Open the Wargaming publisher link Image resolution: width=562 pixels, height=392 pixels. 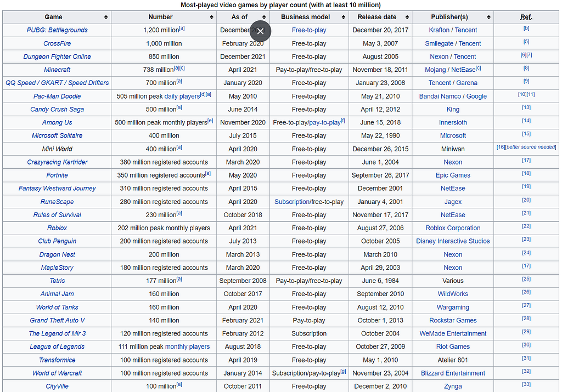coord(453,307)
